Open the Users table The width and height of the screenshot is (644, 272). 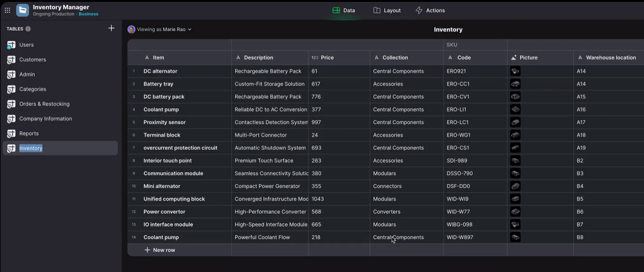click(x=26, y=45)
